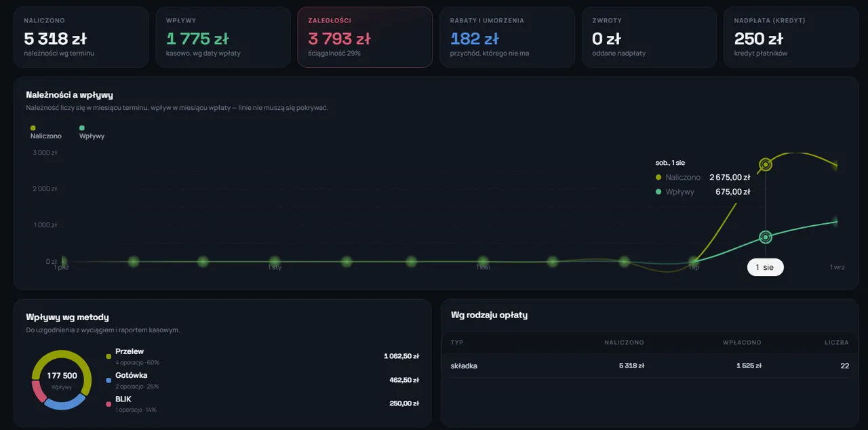
Task: Select the Zaległości 3 793 zł card
Action: point(365,37)
